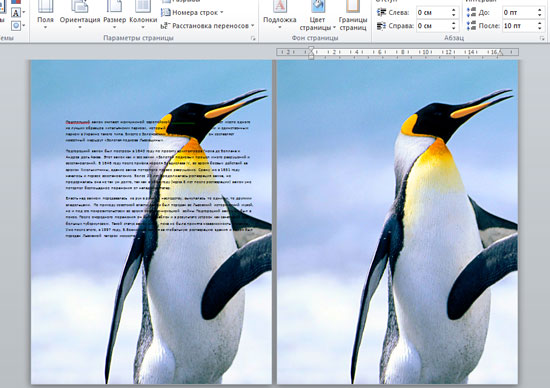Increase the Слева left indent value

454,10
